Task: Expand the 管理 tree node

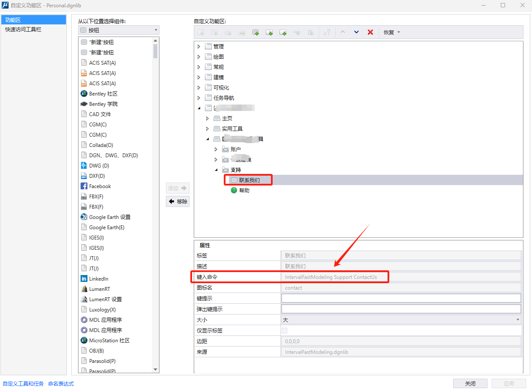Action: [x=198, y=46]
